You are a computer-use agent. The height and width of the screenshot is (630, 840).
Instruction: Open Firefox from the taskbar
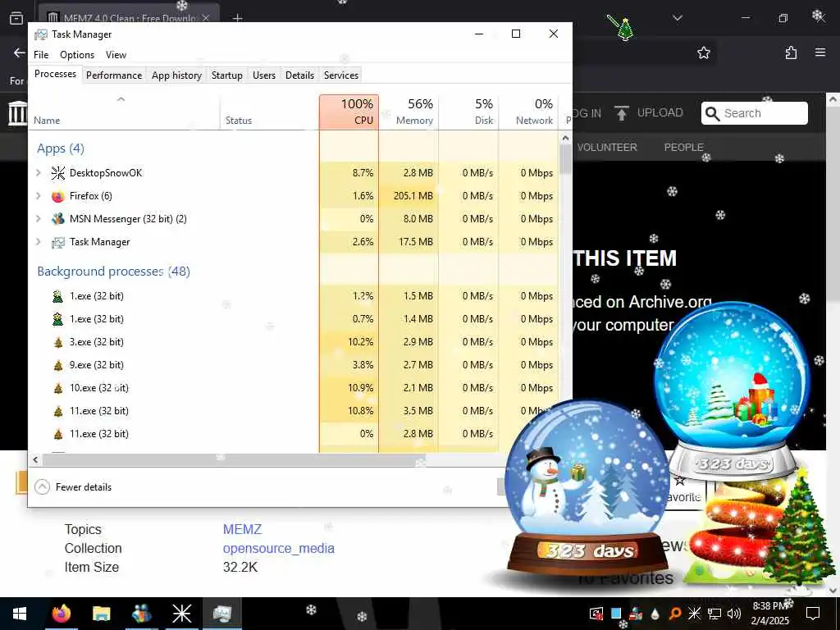point(61,614)
